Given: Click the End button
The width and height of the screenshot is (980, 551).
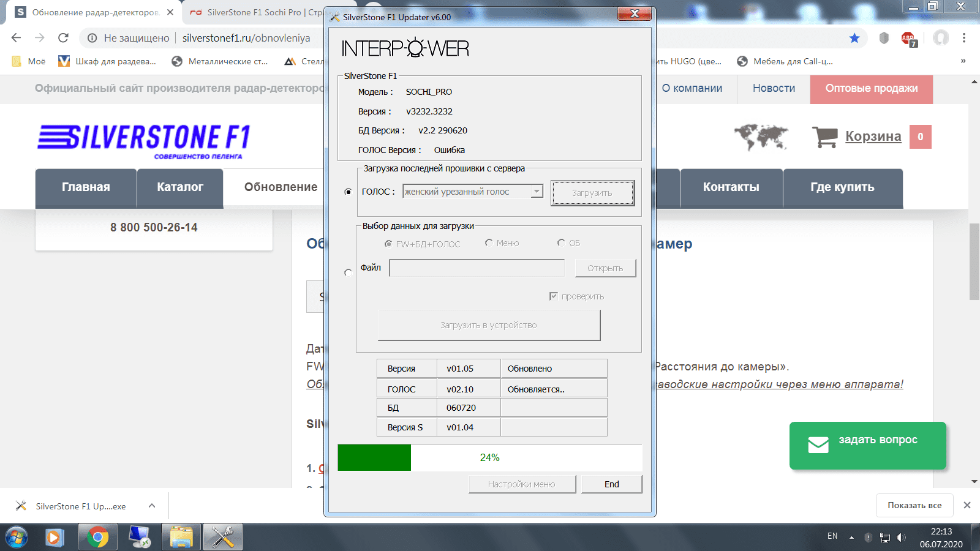Looking at the screenshot, I should [x=611, y=484].
